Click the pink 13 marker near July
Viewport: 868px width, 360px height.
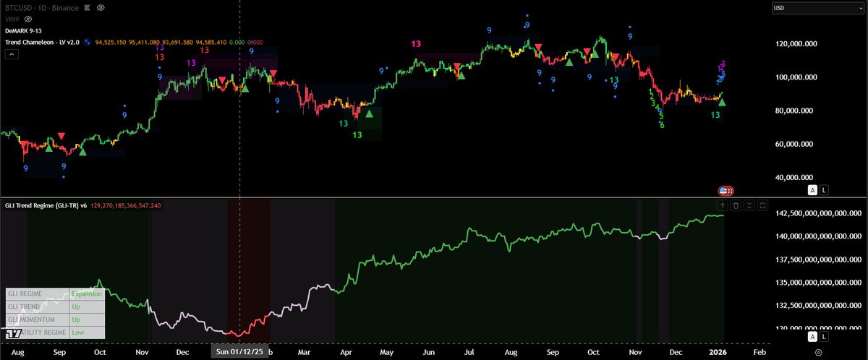(x=417, y=44)
